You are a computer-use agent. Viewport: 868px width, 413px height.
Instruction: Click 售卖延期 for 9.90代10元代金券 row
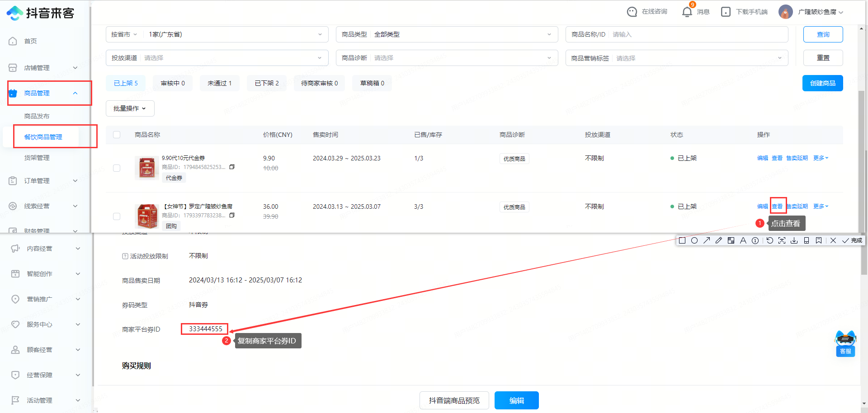pyautogui.click(x=797, y=158)
